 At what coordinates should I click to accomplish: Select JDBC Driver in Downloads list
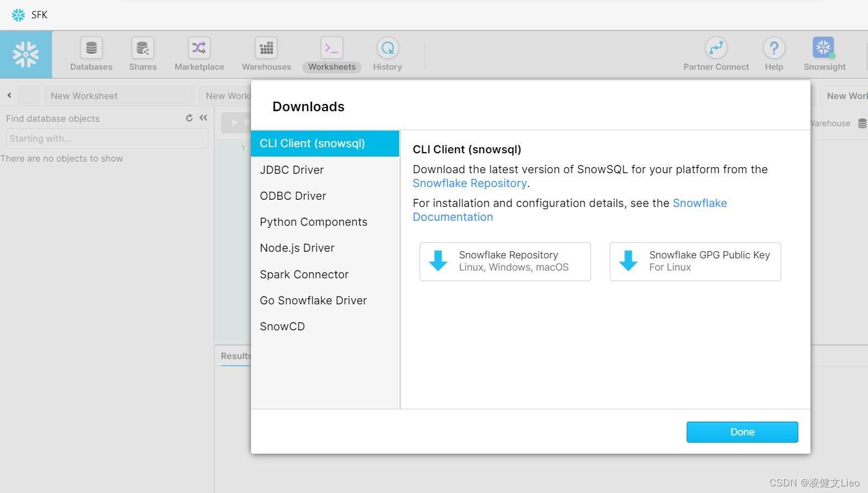click(x=325, y=170)
